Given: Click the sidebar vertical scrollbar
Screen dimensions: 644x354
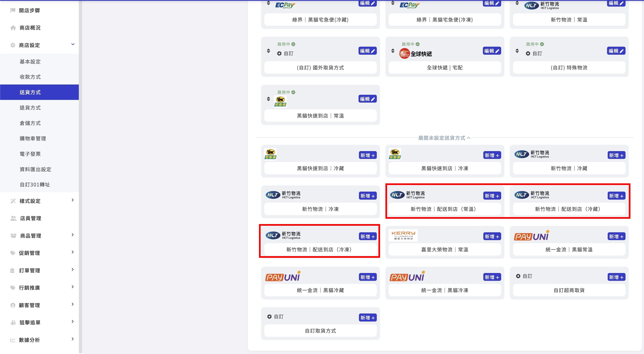Looking at the screenshot, I should click(x=80, y=177).
